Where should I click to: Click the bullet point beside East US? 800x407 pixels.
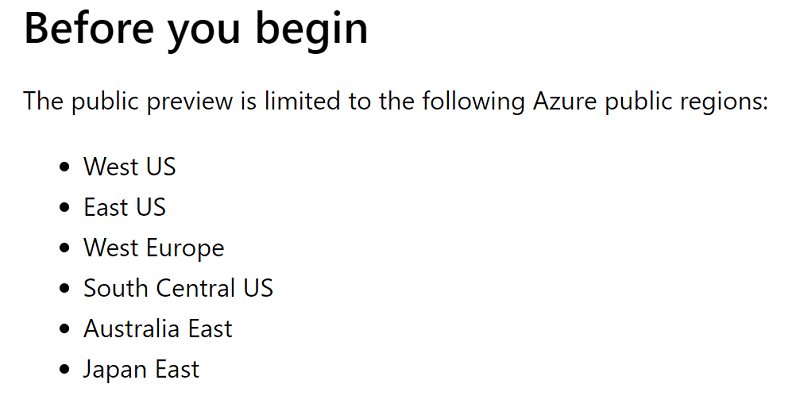point(64,208)
